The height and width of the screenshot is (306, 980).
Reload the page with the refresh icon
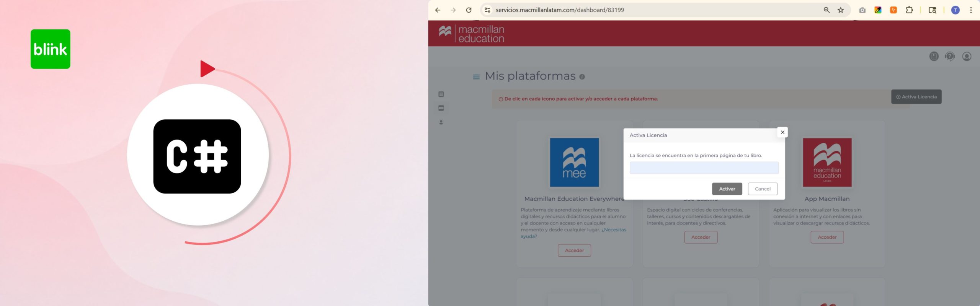[x=469, y=10]
